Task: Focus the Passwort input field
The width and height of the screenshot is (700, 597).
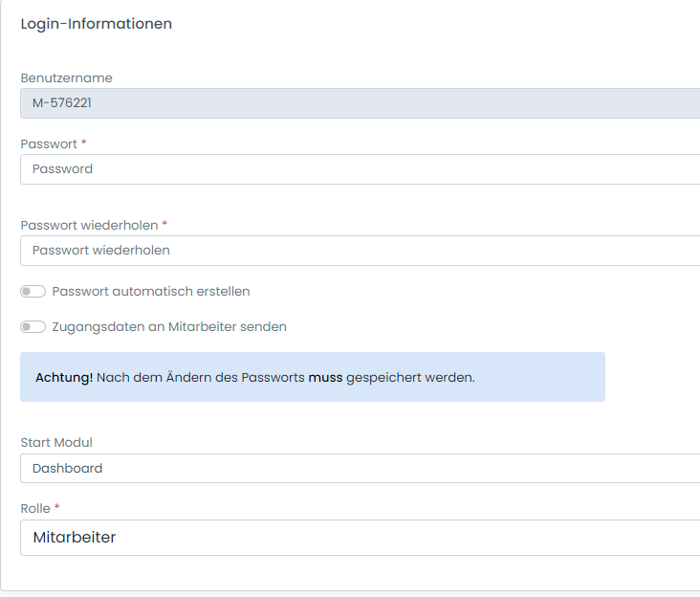Action: 359,169
